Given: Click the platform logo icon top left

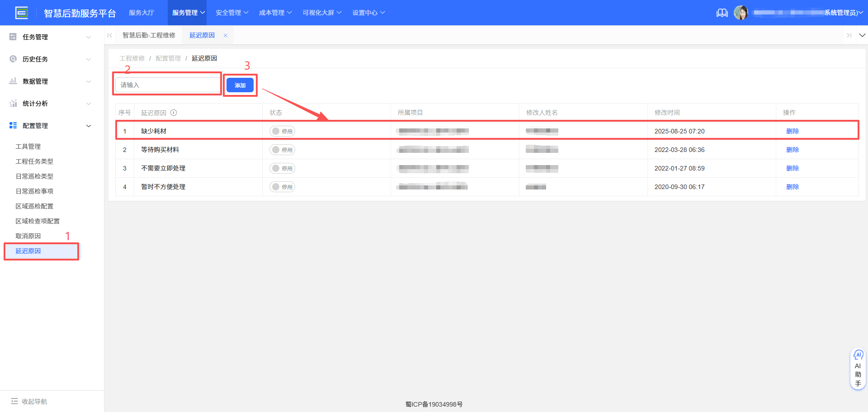Looking at the screenshot, I should click(21, 12).
